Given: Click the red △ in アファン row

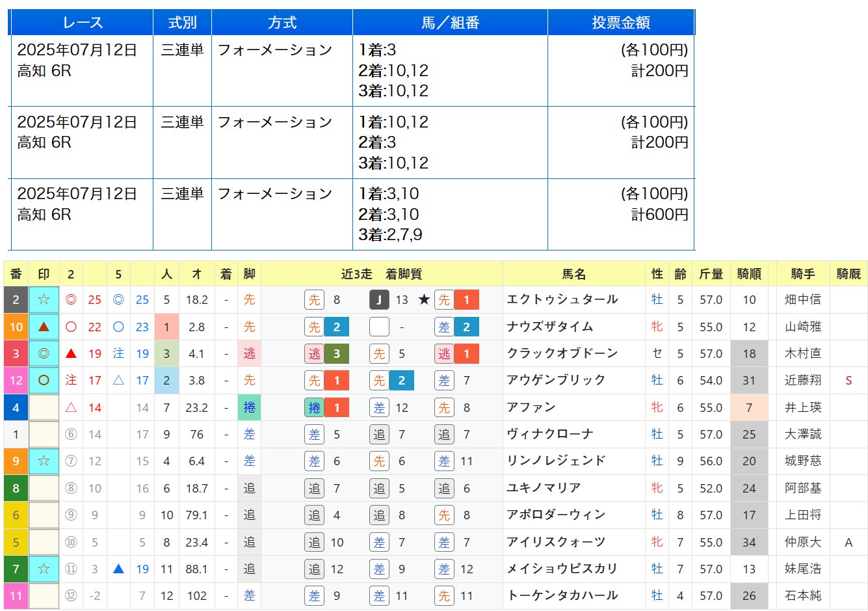Looking at the screenshot, I should (x=72, y=407).
